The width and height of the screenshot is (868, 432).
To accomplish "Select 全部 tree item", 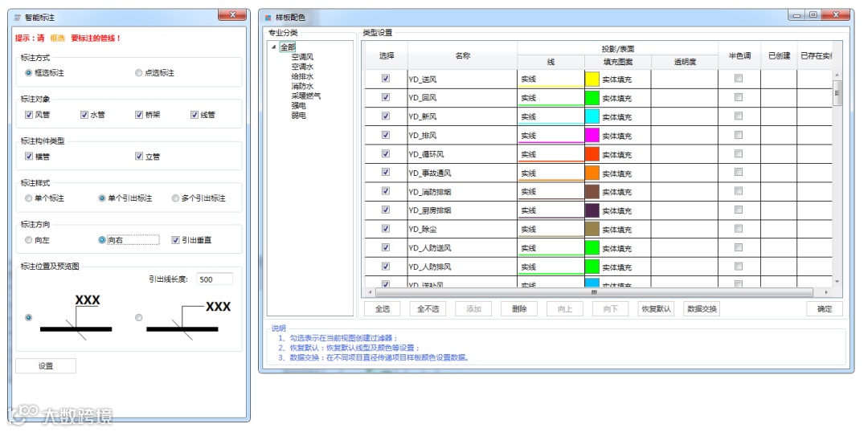I will [x=287, y=47].
